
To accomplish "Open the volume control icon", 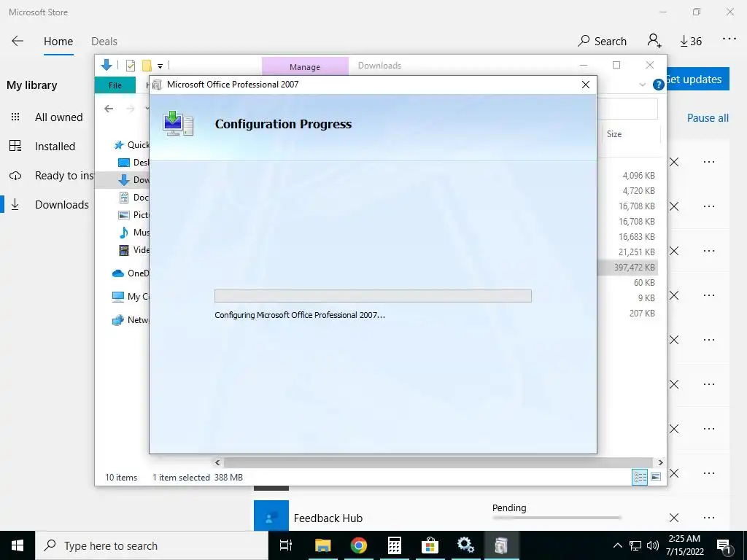I will tap(653, 545).
